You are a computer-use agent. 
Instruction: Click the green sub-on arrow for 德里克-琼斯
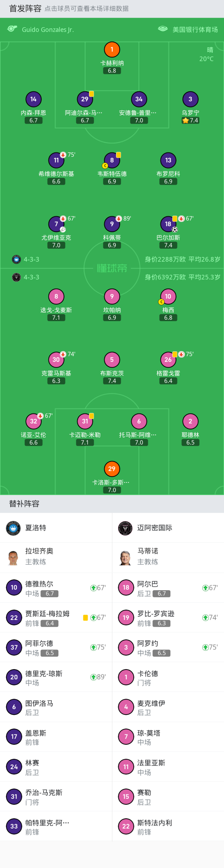pos(93,677)
